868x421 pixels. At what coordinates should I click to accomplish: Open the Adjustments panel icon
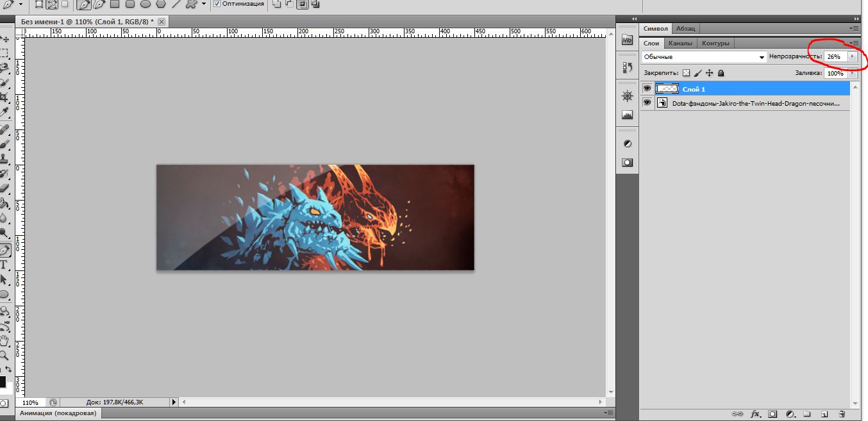pyautogui.click(x=628, y=144)
